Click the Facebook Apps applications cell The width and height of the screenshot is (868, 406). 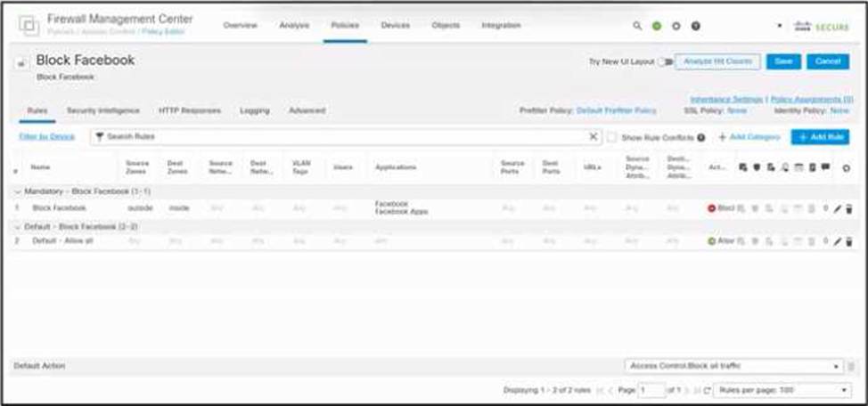coord(401,212)
